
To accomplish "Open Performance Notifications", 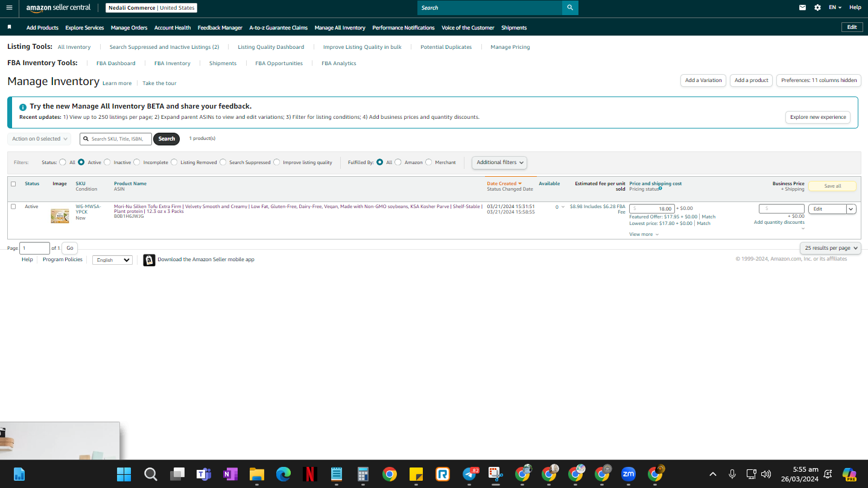I will click(x=404, y=28).
